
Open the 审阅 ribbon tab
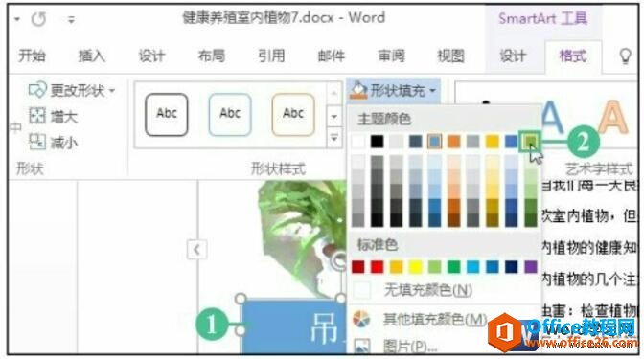[391, 56]
